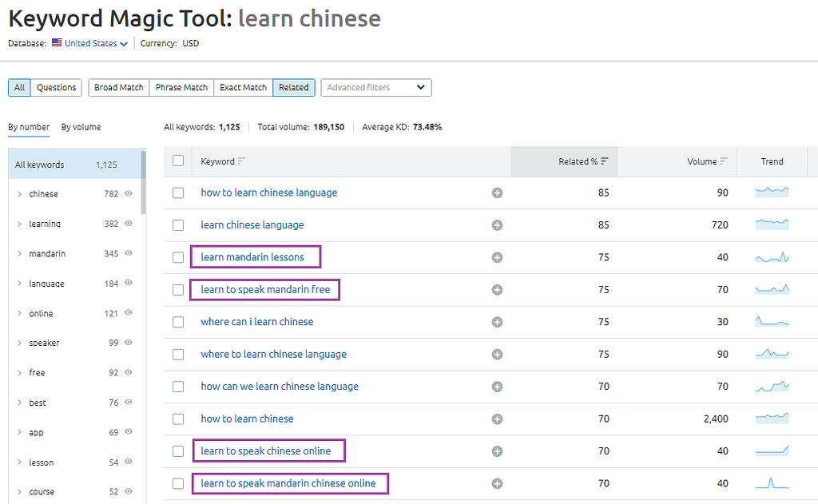Viewport: 818px width, 504px height.
Task: Expand the mandarin keyword group
Action: (x=19, y=253)
